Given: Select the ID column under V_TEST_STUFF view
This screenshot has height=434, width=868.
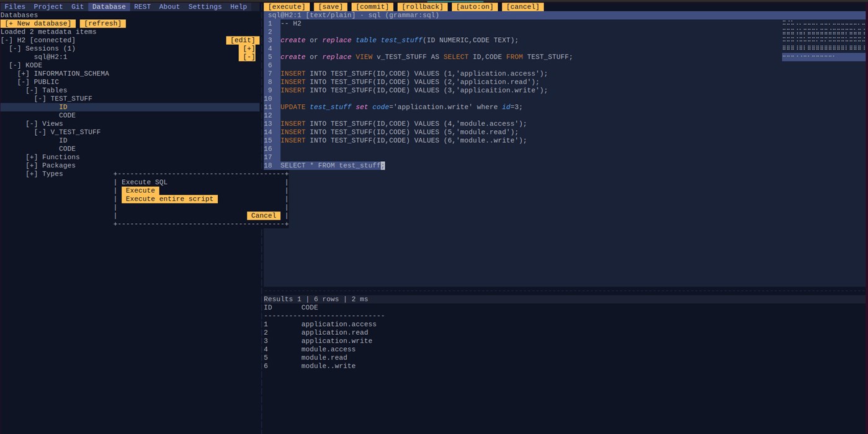Looking at the screenshot, I should [x=63, y=141].
